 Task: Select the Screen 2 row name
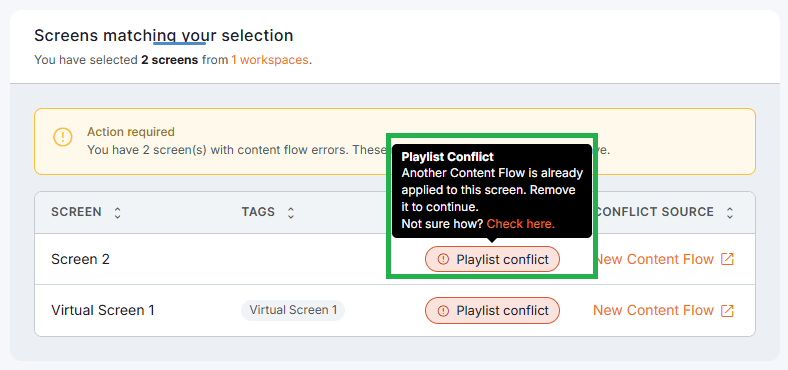pyautogui.click(x=80, y=259)
